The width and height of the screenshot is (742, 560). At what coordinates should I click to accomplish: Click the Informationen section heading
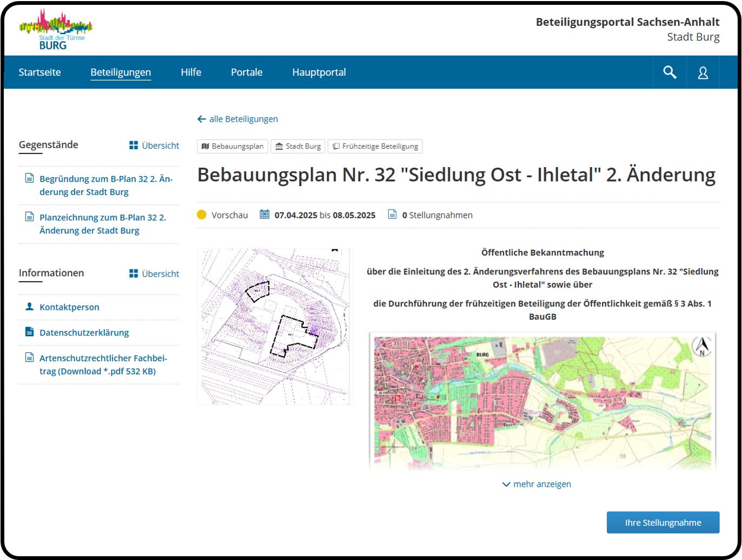(51, 273)
